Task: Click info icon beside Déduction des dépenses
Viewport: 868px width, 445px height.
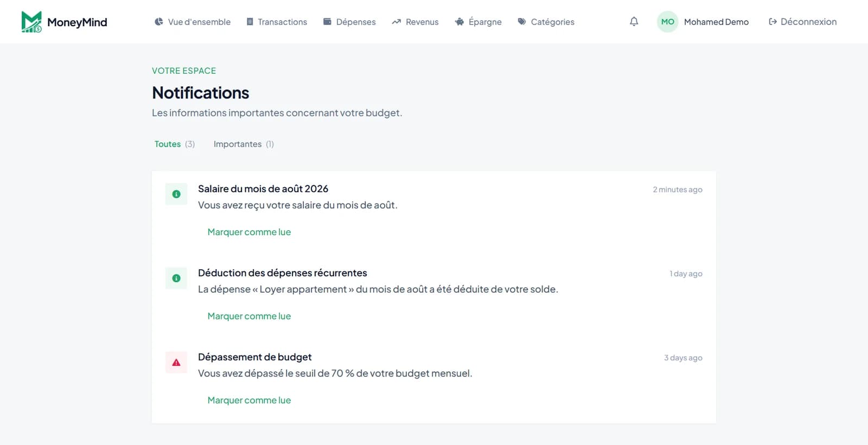Action: click(176, 278)
